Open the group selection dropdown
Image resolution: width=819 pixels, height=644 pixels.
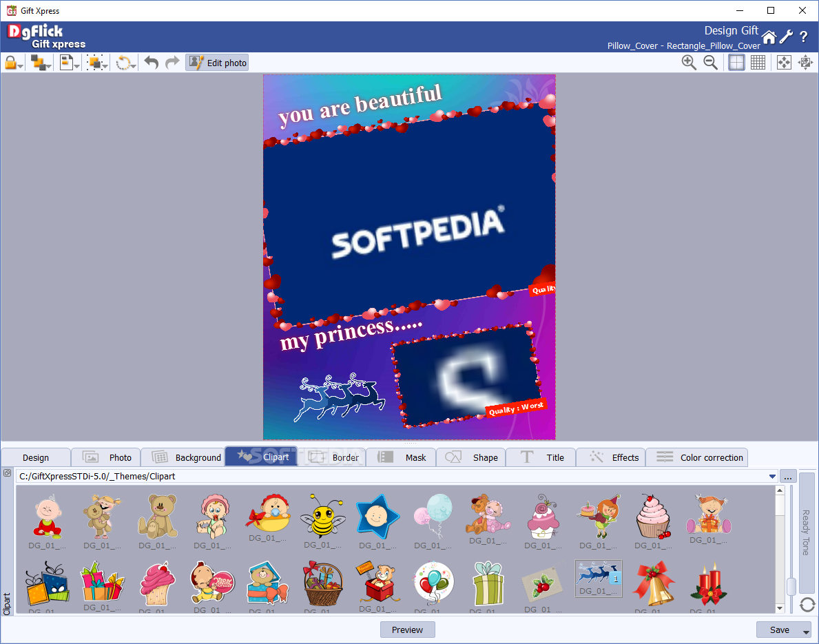click(x=97, y=63)
